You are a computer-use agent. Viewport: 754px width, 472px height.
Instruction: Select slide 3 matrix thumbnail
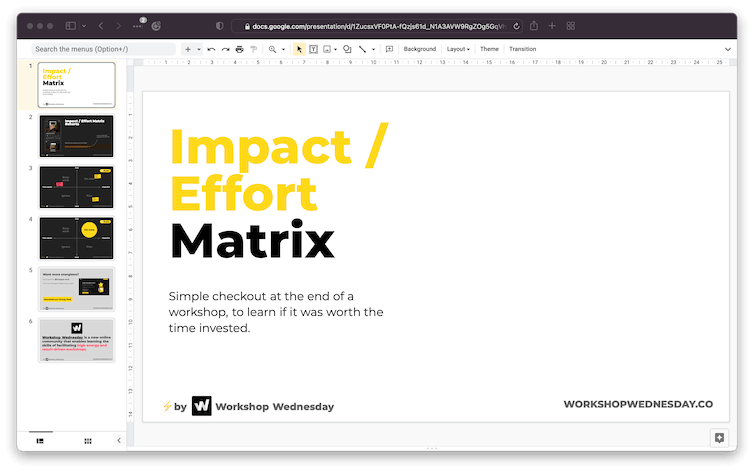[76, 187]
